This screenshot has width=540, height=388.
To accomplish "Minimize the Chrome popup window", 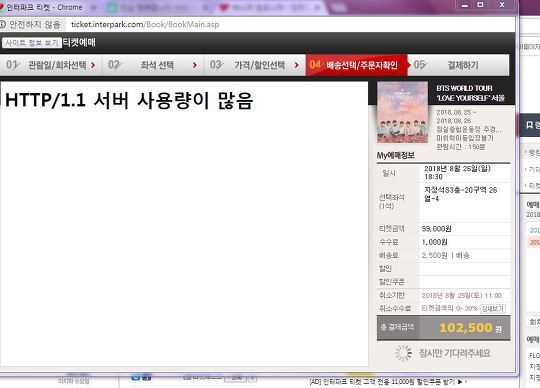I will pos(465,5).
